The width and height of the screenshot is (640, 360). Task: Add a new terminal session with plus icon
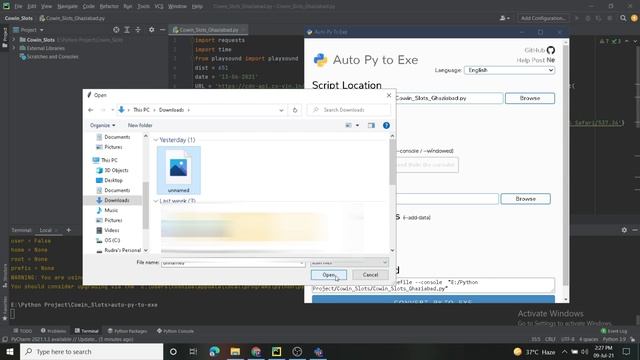pos(69,230)
